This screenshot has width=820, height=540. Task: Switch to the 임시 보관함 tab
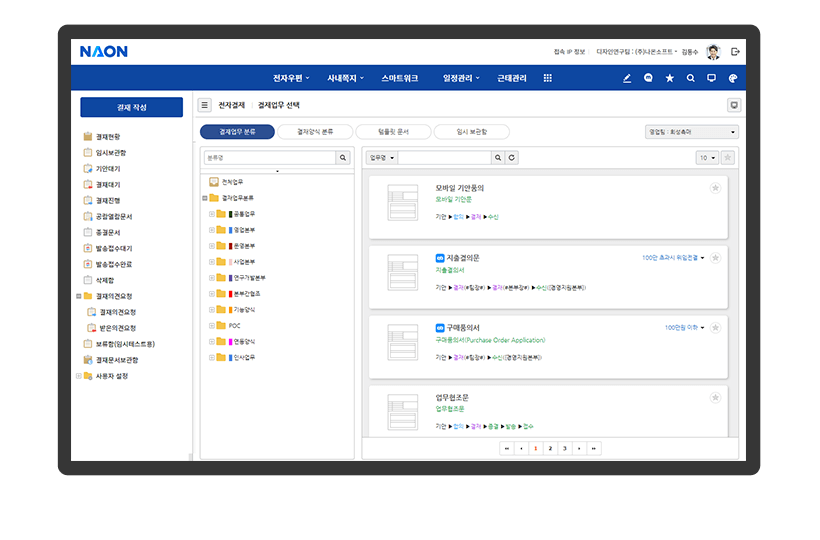coord(472,132)
